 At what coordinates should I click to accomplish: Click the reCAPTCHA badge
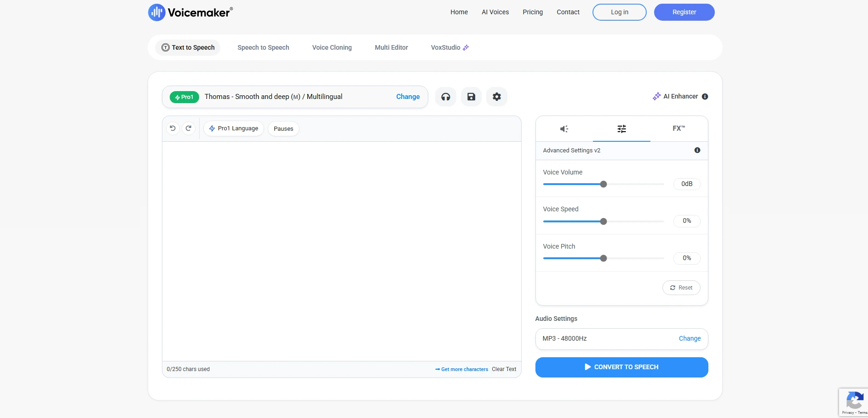click(853, 402)
